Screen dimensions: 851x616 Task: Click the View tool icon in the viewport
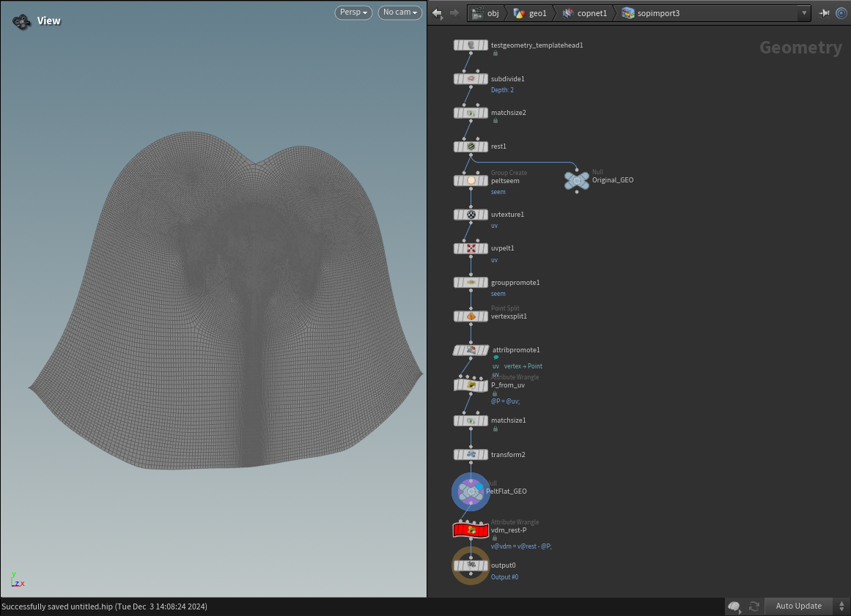click(x=22, y=22)
